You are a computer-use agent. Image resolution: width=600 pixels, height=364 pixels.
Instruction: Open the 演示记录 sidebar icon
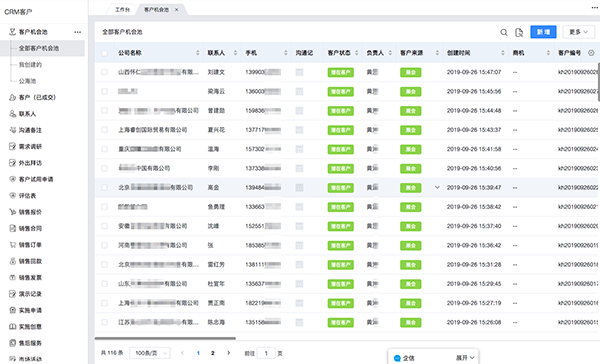point(13,294)
